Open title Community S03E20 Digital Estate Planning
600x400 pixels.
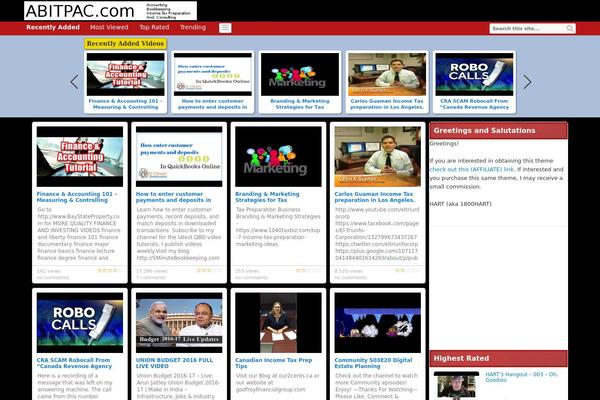(x=373, y=363)
